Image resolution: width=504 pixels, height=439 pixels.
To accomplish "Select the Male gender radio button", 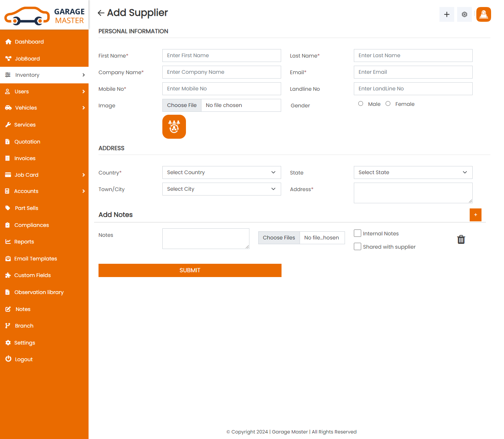I will click(x=360, y=104).
